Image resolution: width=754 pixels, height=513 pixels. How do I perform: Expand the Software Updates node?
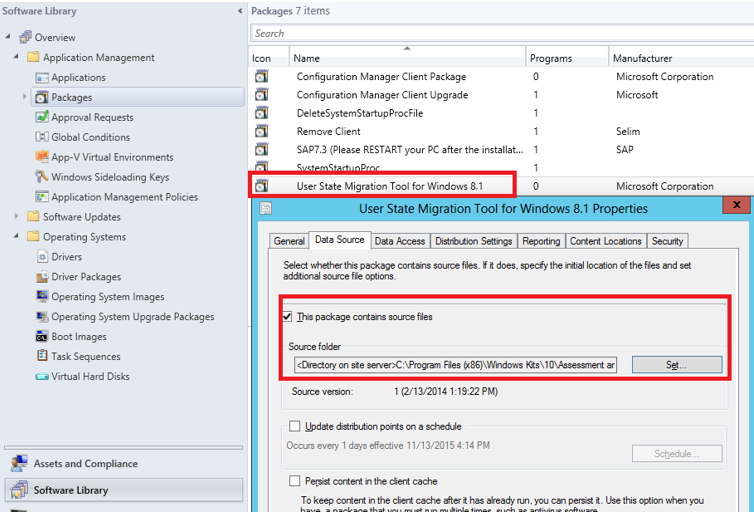pos(16,216)
